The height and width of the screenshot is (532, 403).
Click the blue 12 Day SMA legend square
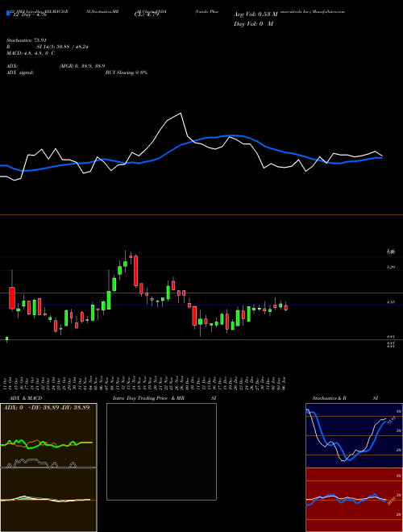click(x=8, y=13)
